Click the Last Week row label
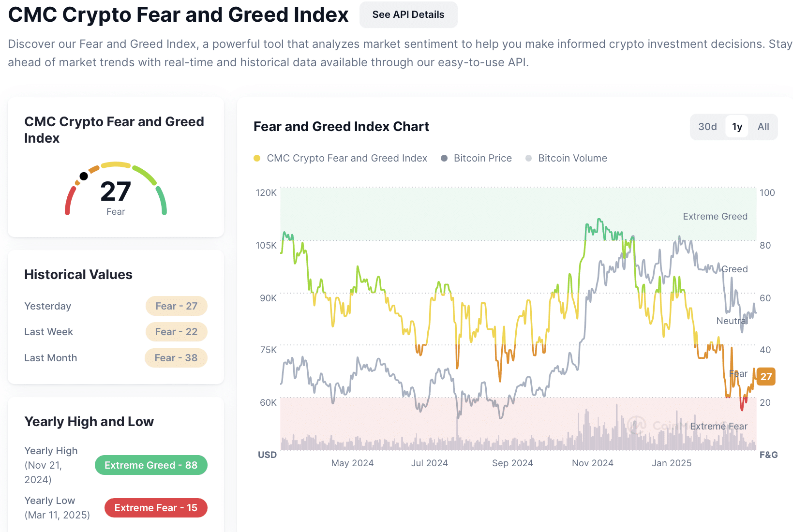The width and height of the screenshot is (793, 532). point(48,332)
